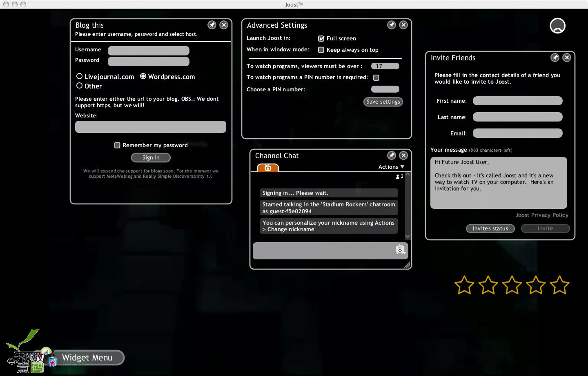Screen dimensions: 588x376
Task: Toggle Remember my password checkbox
Action: click(117, 145)
